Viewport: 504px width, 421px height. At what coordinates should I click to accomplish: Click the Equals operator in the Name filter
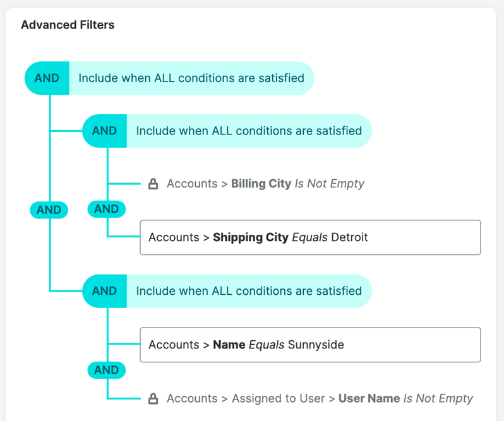[x=267, y=345]
